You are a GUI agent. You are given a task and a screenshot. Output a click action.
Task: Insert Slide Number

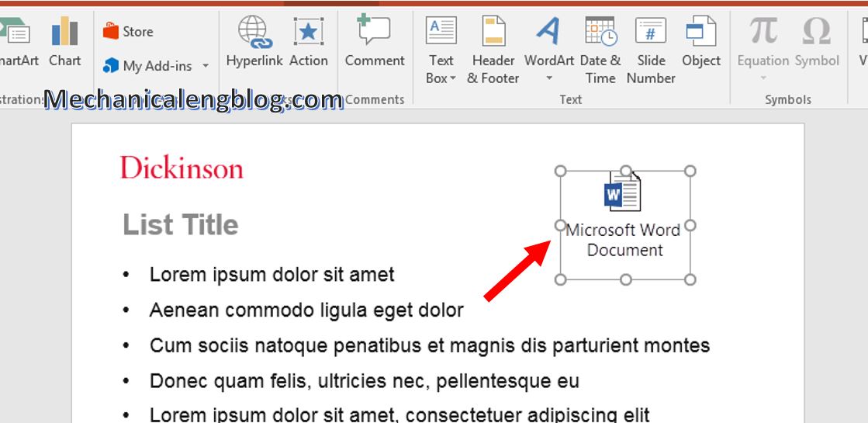tap(651, 50)
